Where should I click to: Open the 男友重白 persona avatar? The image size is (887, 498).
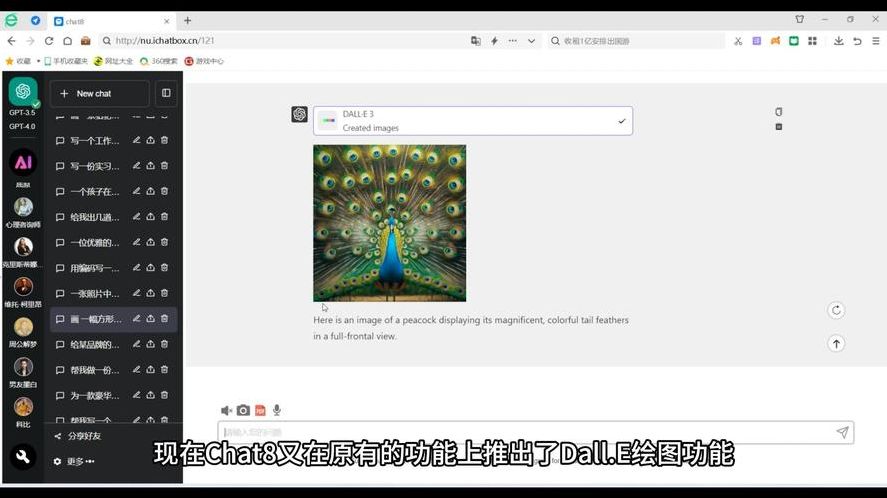click(x=23, y=367)
